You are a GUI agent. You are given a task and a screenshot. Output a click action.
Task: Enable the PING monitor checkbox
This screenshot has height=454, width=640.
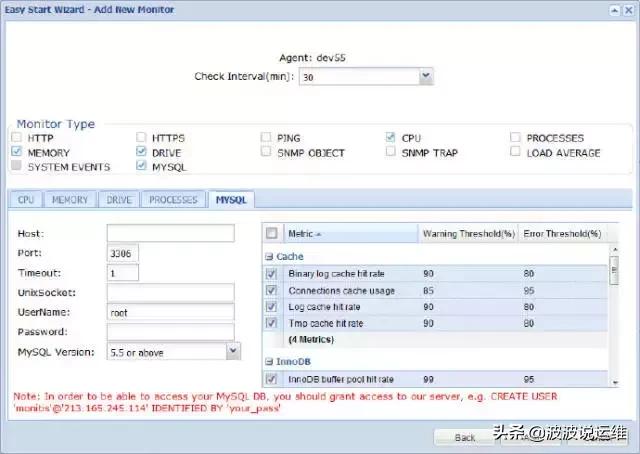[x=266, y=138]
